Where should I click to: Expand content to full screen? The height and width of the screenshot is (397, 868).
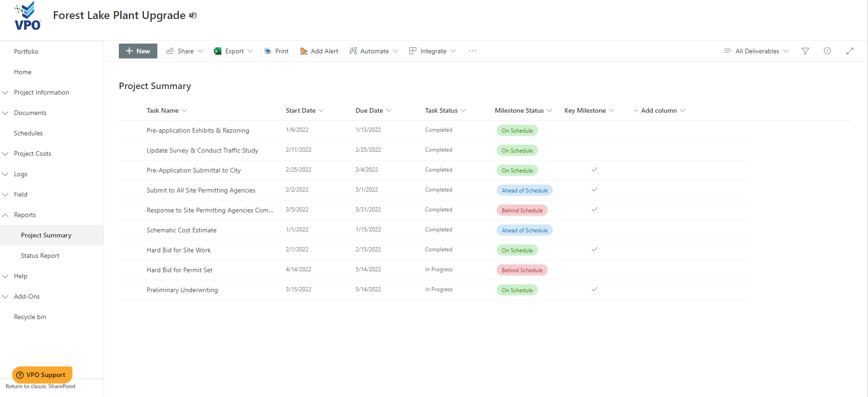850,51
